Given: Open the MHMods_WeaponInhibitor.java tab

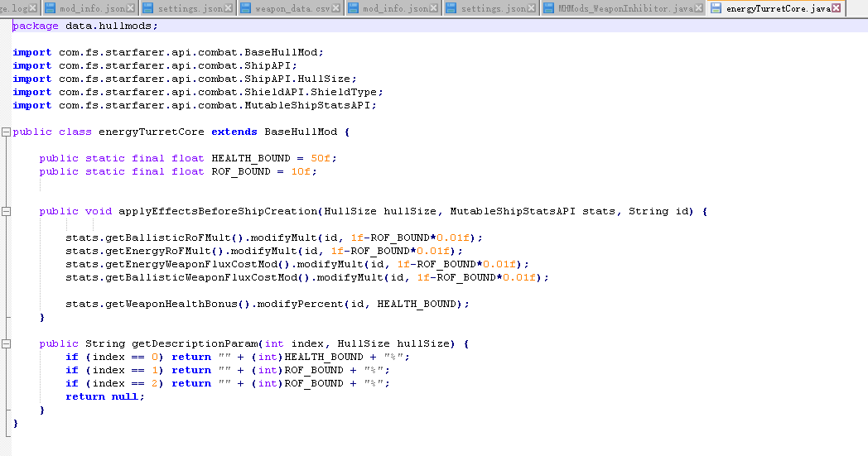Looking at the screenshot, I should coord(625,8).
